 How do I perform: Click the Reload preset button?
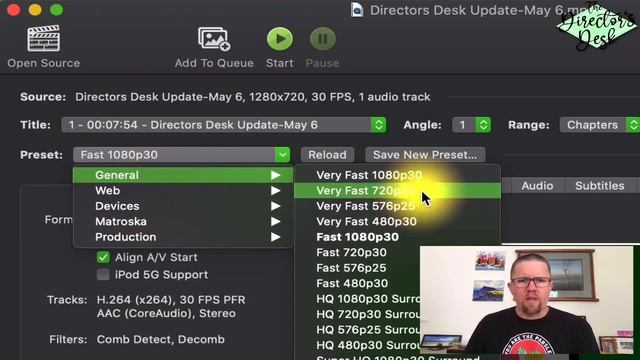pyautogui.click(x=327, y=155)
